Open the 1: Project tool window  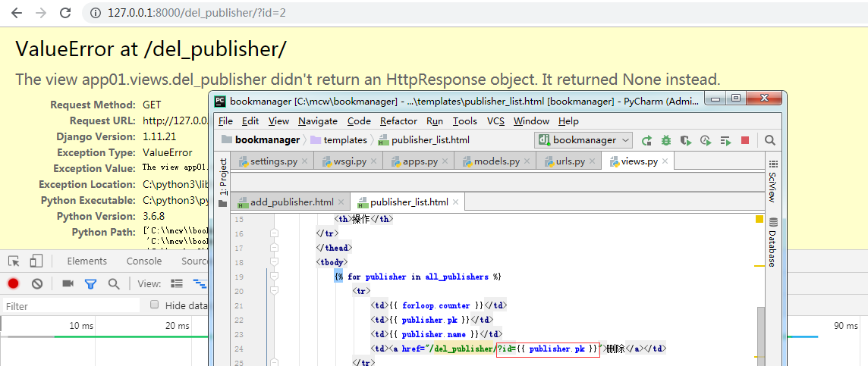(223, 183)
